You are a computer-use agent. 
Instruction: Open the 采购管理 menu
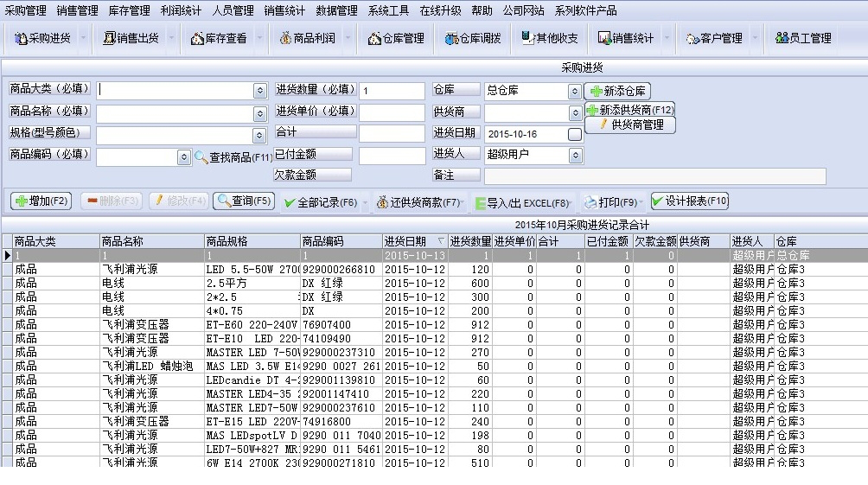[25, 10]
